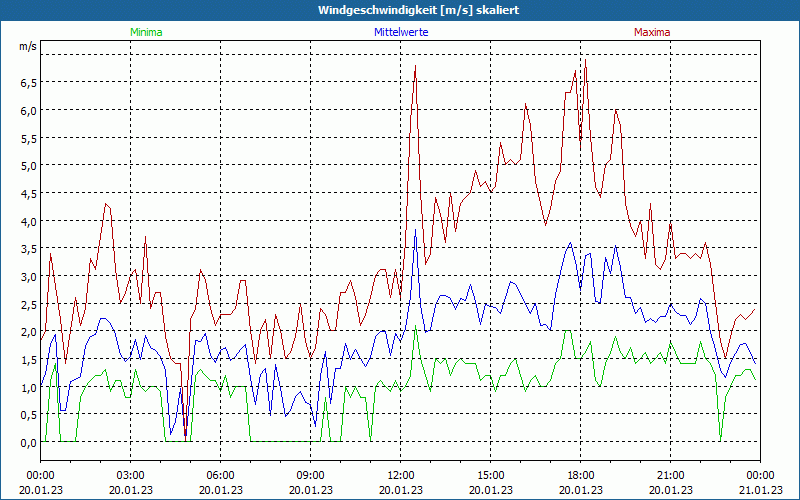Click the '1,0' y-axis value
The image size is (800, 500).
[x=29, y=388]
